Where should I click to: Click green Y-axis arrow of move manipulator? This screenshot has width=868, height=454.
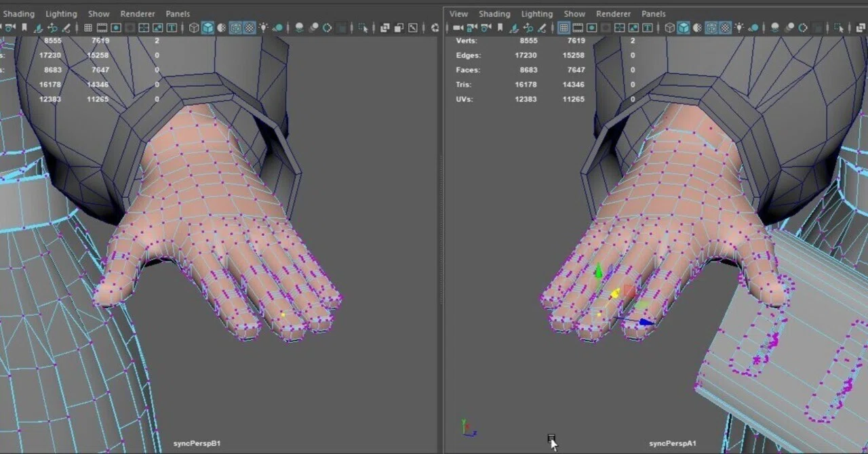pyautogui.click(x=598, y=272)
